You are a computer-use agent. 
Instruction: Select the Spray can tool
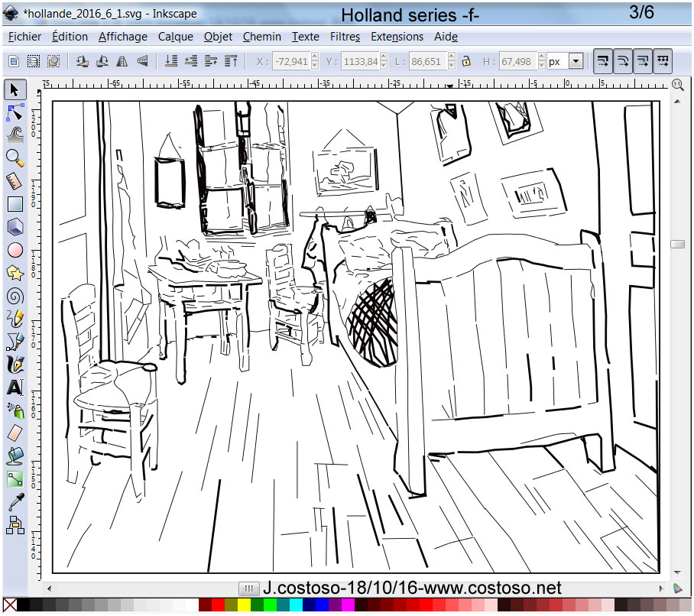click(15, 410)
